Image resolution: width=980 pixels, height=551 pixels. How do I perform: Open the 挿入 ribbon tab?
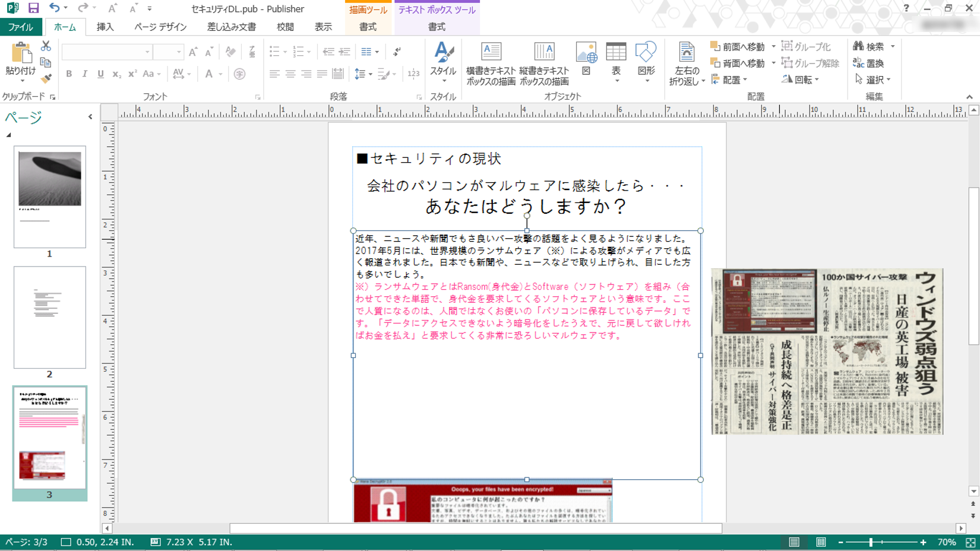pyautogui.click(x=105, y=27)
